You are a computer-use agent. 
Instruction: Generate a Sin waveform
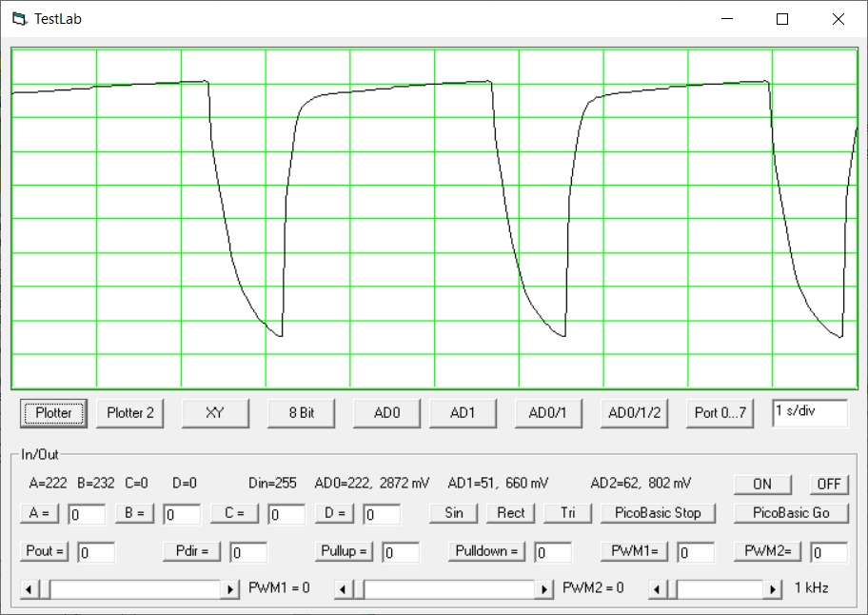454,513
